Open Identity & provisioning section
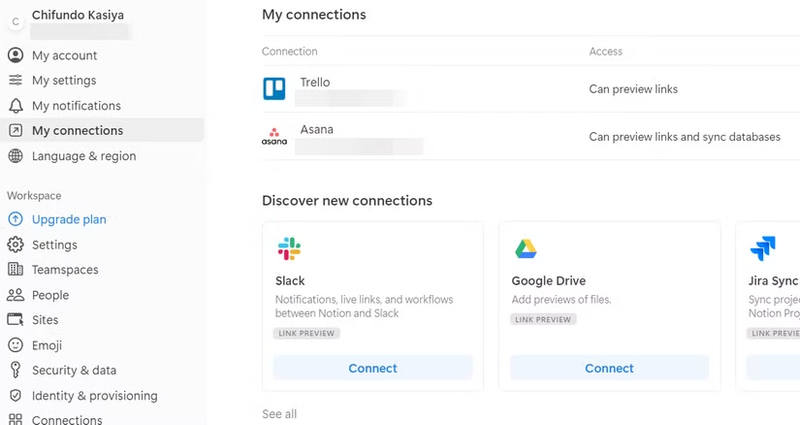The width and height of the screenshot is (800, 425). (94, 395)
